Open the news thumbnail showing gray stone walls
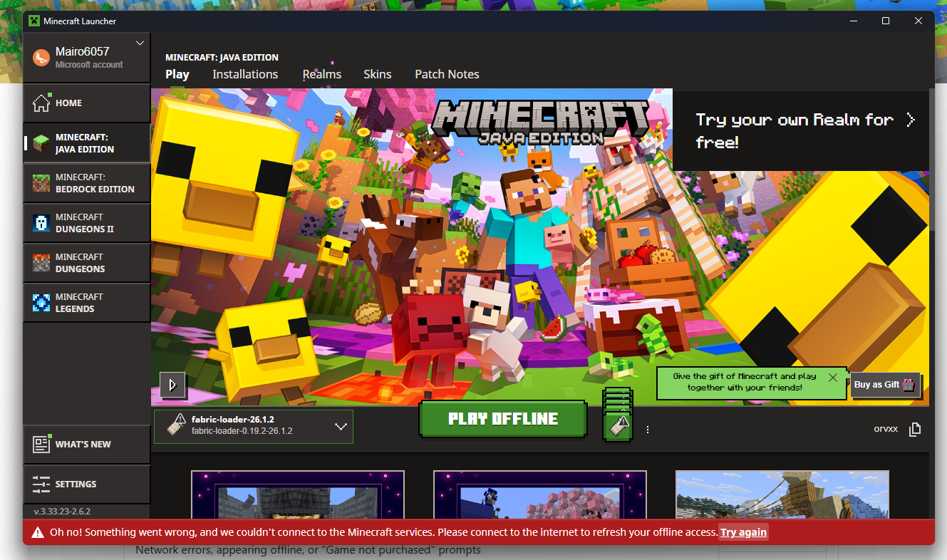Image resolution: width=947 pixels, height=560 pixels. (x=298, y=494)
